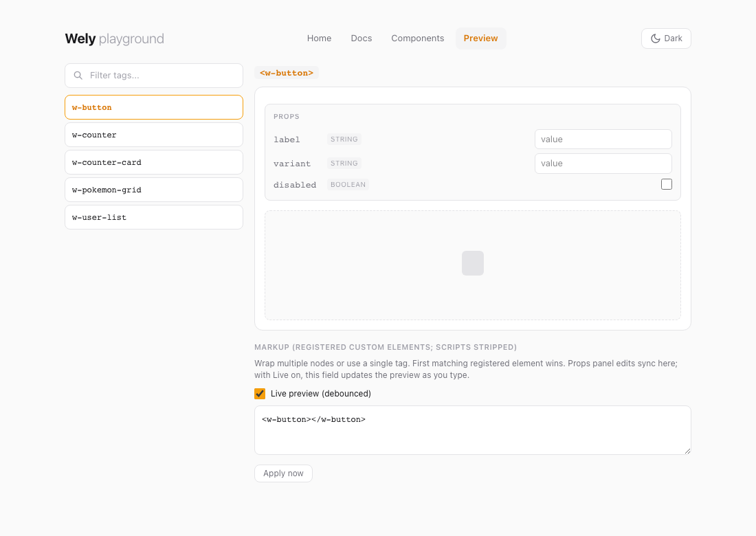Image resolution: width=756 pixels, height=536 pixels.
Task: Go to the Components section
Action: 417,38
